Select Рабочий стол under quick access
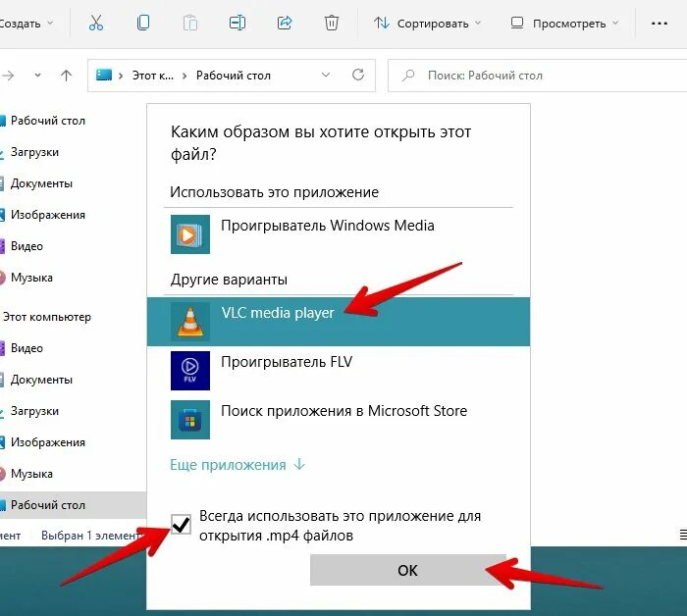The image size is (687, 616). (47, 121)
